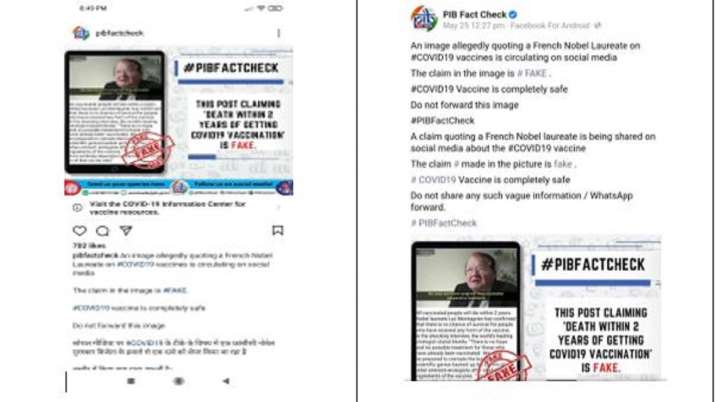Tap the Android back navigation button

click(226, 381)
